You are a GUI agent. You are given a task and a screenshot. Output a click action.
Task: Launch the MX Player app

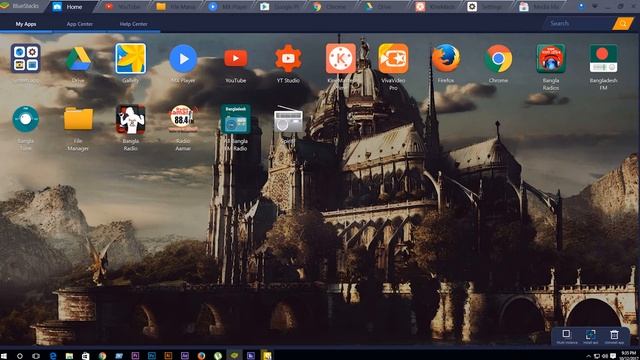coord(183,58)
